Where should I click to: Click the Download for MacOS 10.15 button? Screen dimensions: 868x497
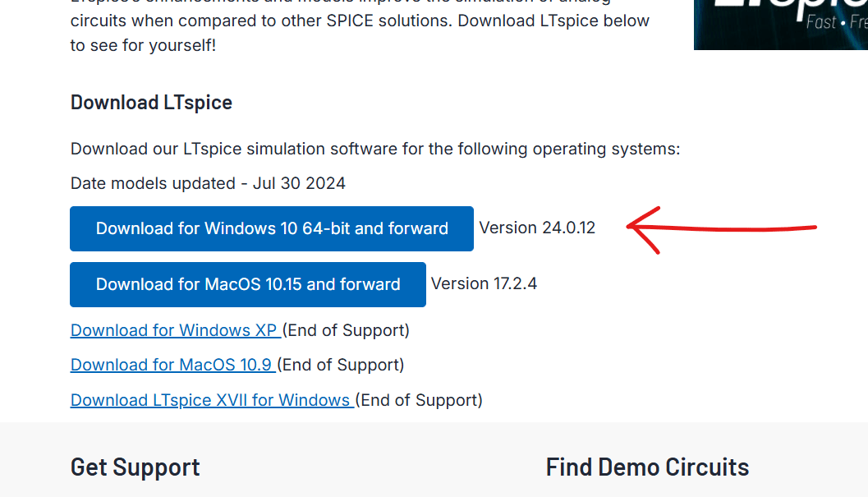[x=248, y=285]
